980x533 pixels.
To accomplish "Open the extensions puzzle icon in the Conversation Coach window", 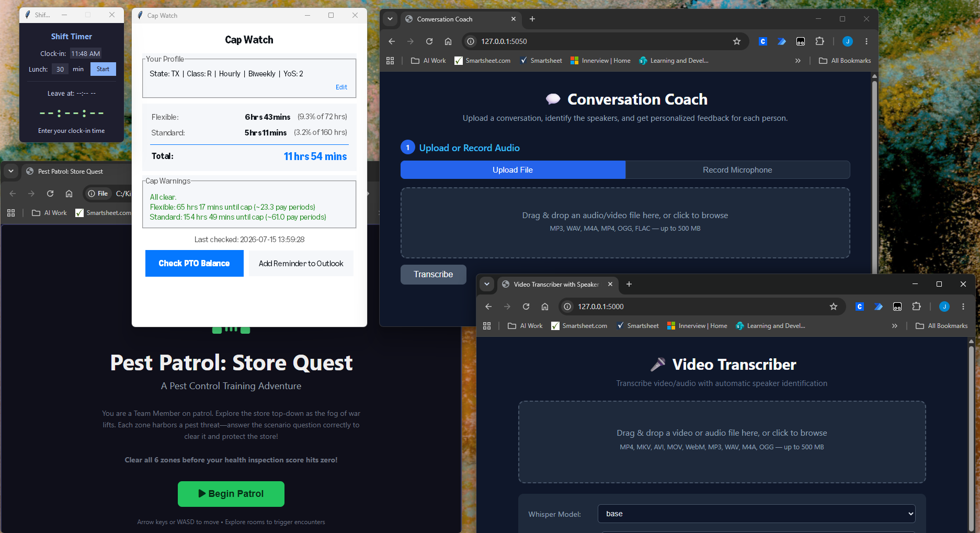I will pos(819,41).
